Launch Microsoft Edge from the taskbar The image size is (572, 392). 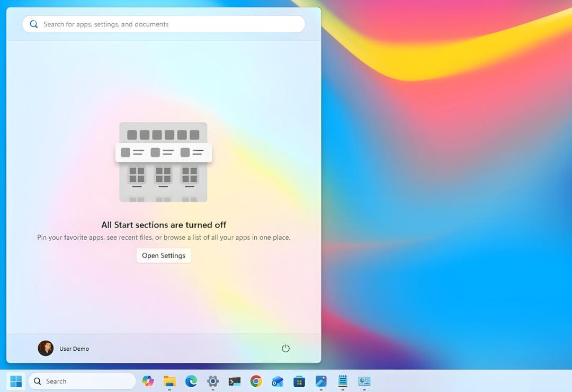pos(191,381)
